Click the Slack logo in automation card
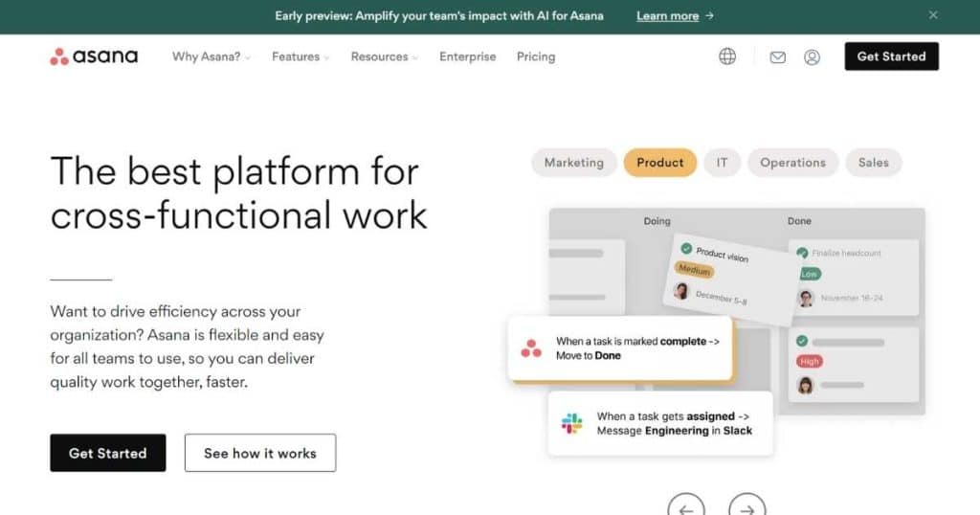The width and height of the screenshot is (980, 515). pyautogui.click(x=572, y=423)
